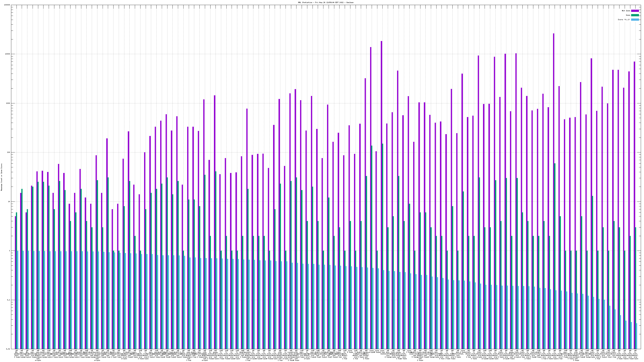Click the 'Message Count or Spam Score' axis label
Screen dimensions: 644x362
[1, 177]
